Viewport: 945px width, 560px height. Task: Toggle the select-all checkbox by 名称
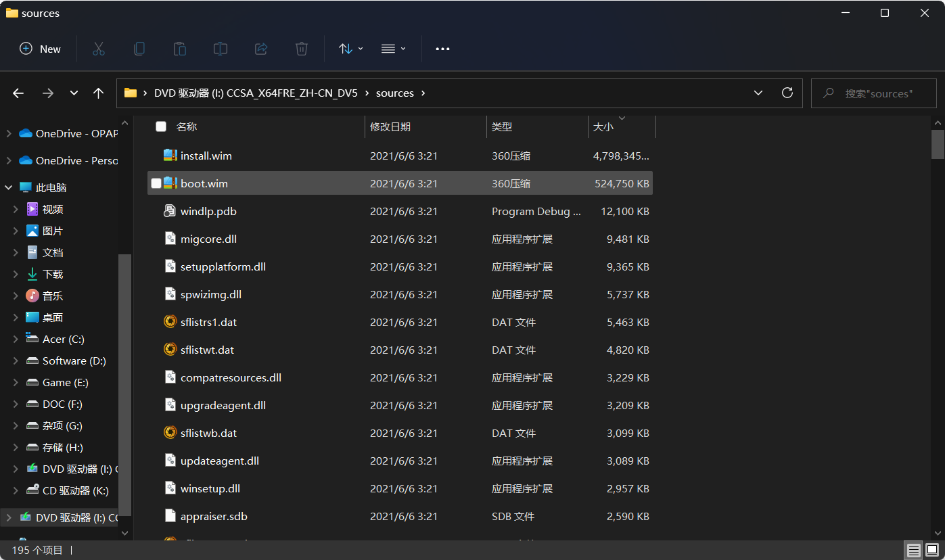pyautogui.click(x=161, y=126)
